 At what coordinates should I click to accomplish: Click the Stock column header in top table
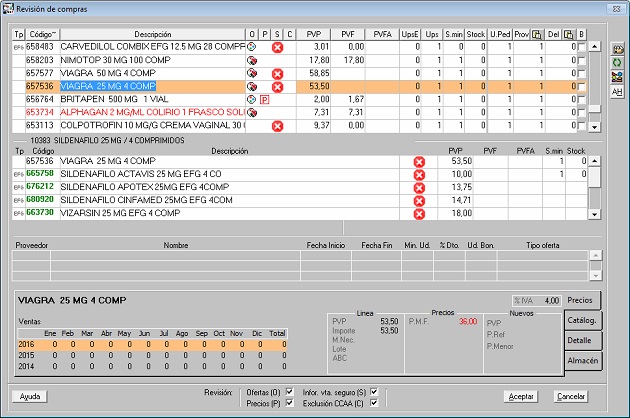(476, 35)
